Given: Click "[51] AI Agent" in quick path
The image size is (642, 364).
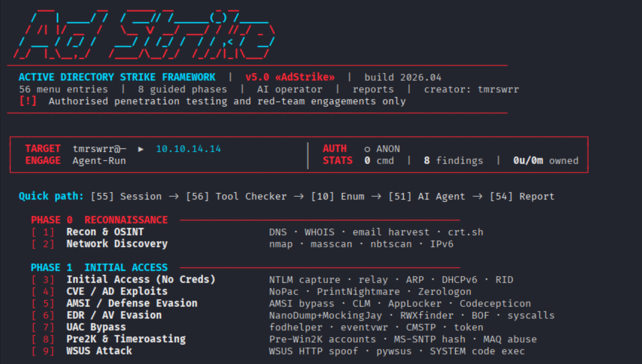Looking at the screenshot, I should coord(427,196).
